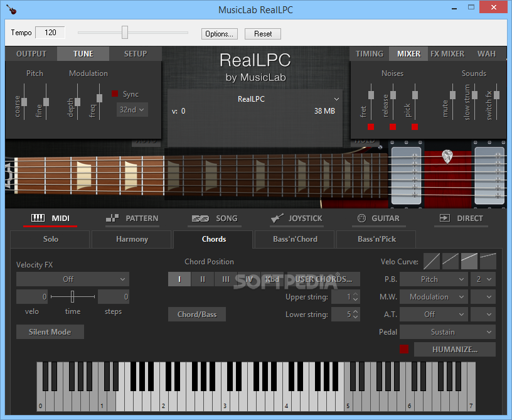Select chord position III

pyautogui.click(x=226, y=279)
